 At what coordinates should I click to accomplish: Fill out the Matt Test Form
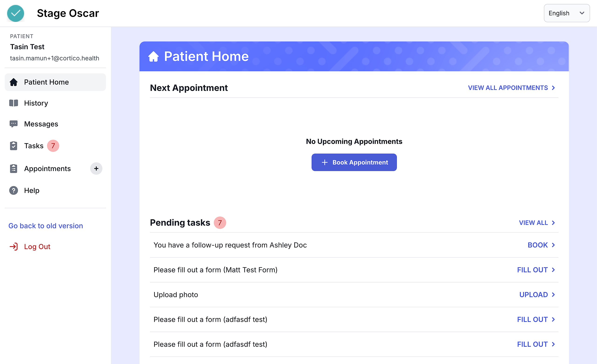(x=536, y=270)
